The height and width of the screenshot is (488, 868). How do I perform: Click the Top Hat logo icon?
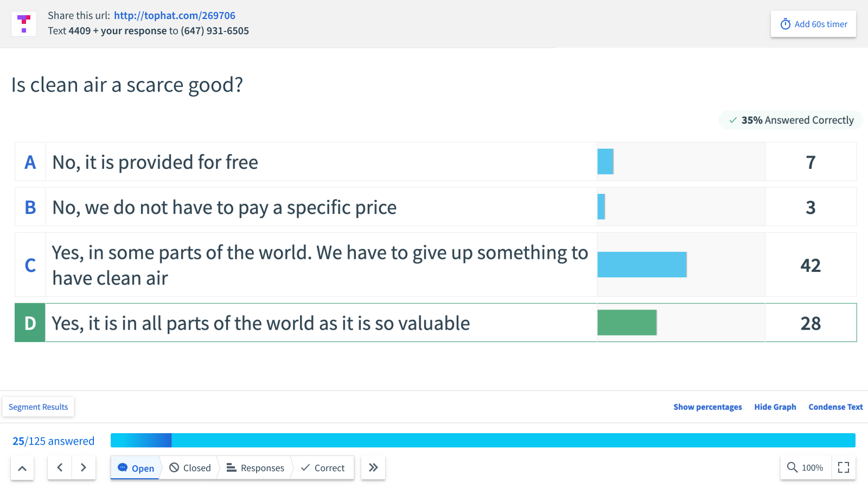click(x=24, y=24)
